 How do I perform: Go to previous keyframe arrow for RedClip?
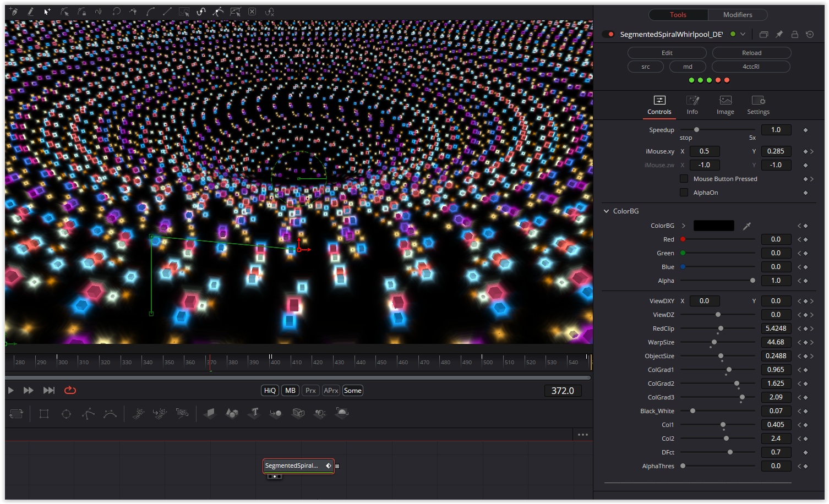coord(799,328)
